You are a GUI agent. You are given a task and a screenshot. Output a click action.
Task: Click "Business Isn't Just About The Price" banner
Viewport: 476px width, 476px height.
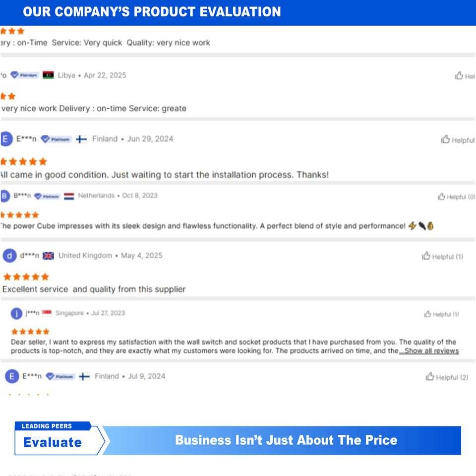[x=286, y=440]
